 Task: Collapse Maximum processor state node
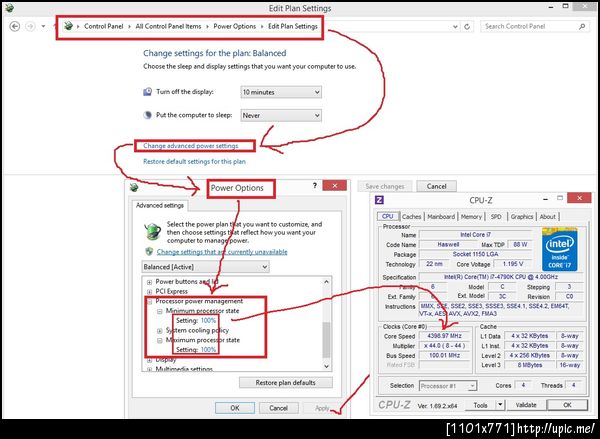(x=160, y=341)
